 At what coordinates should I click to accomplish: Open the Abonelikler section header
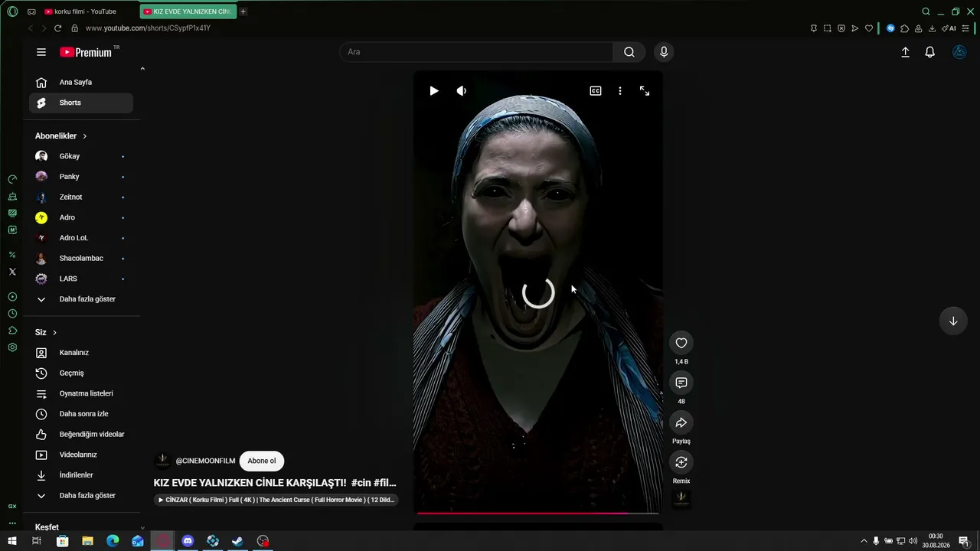tap(61, 136)
